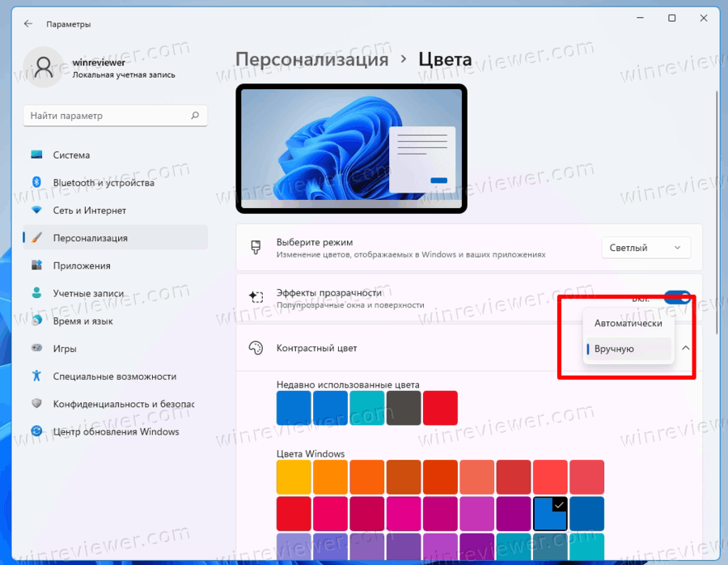The image size is (728, 565).
Task: Open the Светлый mode dropdown
Action: click(645, 248)
